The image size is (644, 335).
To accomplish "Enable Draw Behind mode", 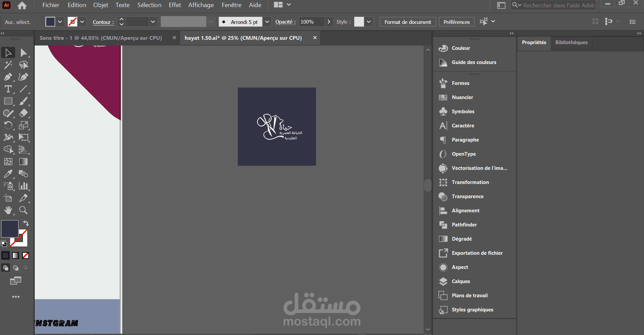I will click(x=16, y=268).
